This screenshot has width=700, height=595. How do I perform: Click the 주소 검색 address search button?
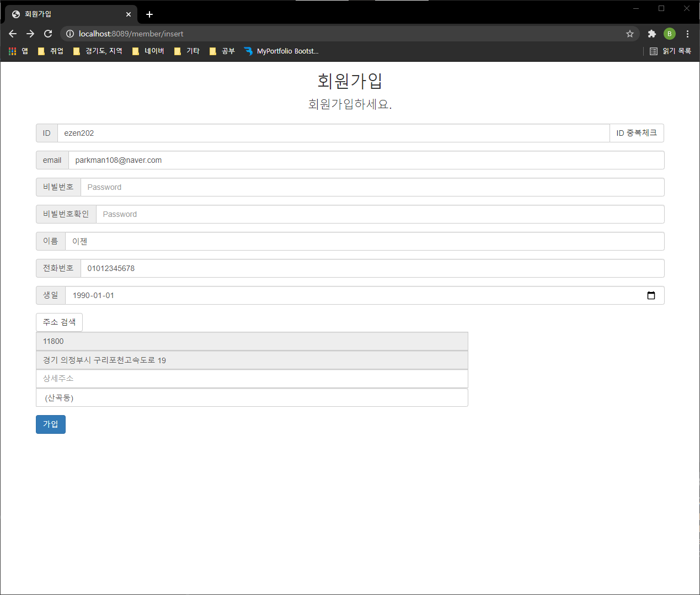tap(59, 322)
